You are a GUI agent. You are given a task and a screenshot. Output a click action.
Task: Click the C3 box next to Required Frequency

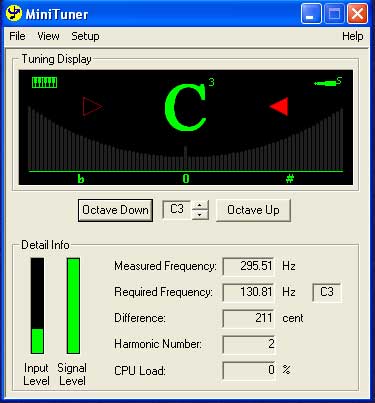point(327,292)
